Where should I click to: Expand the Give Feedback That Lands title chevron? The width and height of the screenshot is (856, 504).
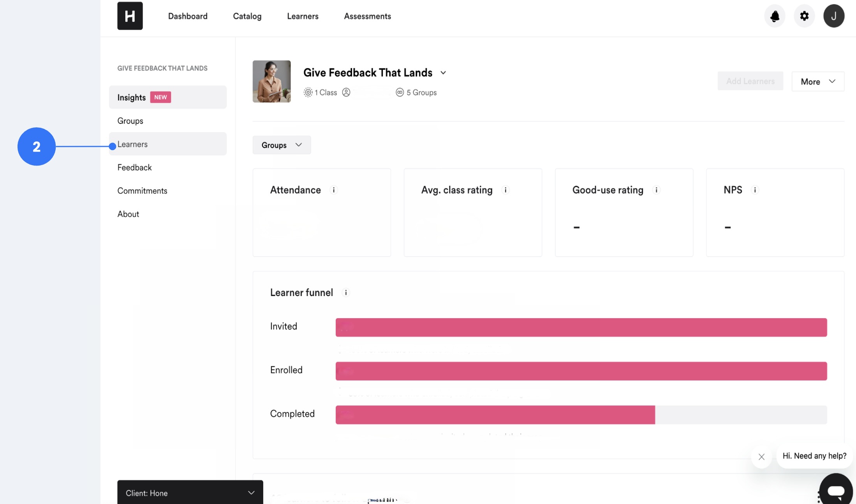(x=444, y=72)
